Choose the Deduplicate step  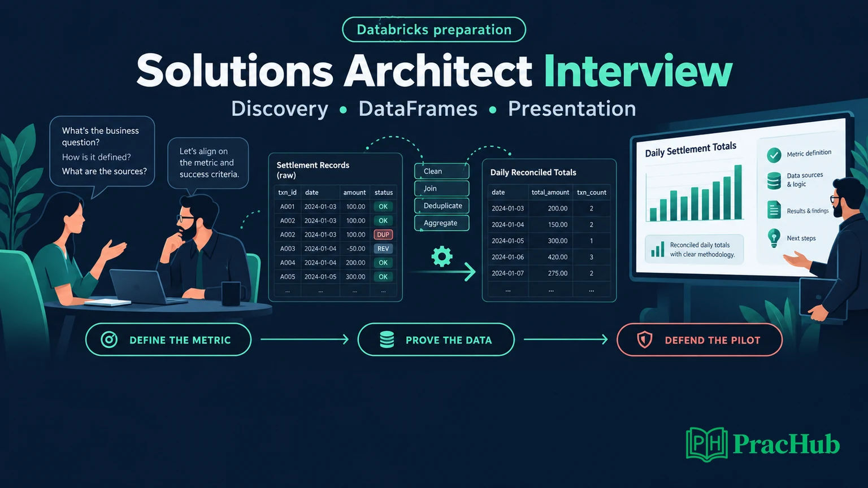(x=442, y=206)
